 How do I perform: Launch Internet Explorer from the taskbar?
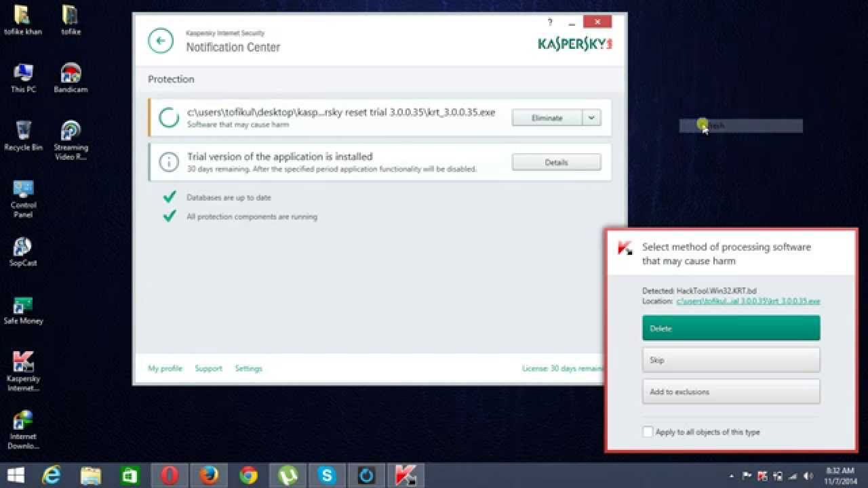[52, 475]
